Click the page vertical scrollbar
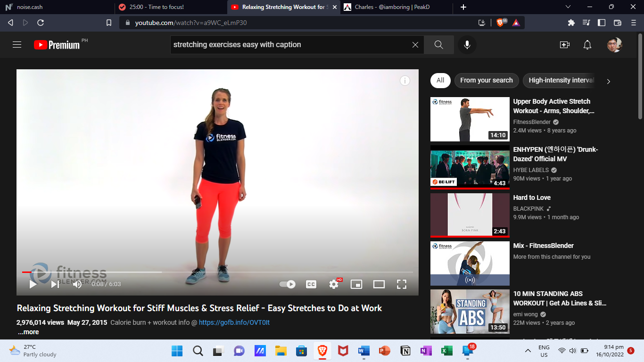Image resolution: width=644 pixels, height=362 pixels. point(640,76)
